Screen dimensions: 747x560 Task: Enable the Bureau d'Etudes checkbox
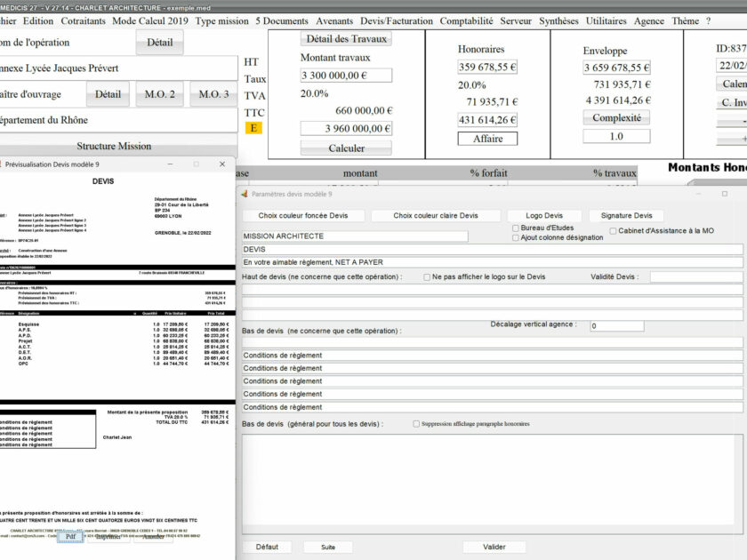[516, 228]
